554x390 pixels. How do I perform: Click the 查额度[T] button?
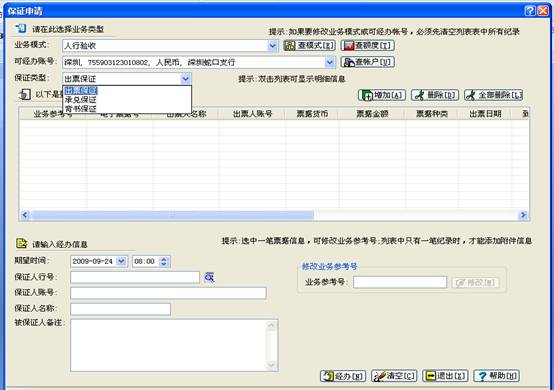coord(367,46)
